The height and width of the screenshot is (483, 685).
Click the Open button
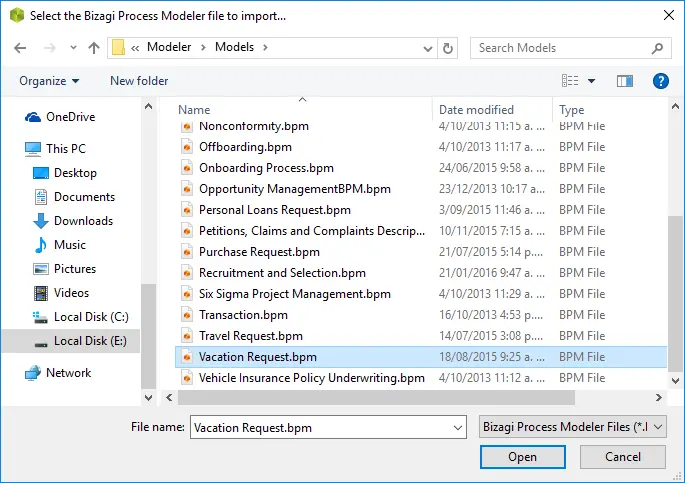522,457
